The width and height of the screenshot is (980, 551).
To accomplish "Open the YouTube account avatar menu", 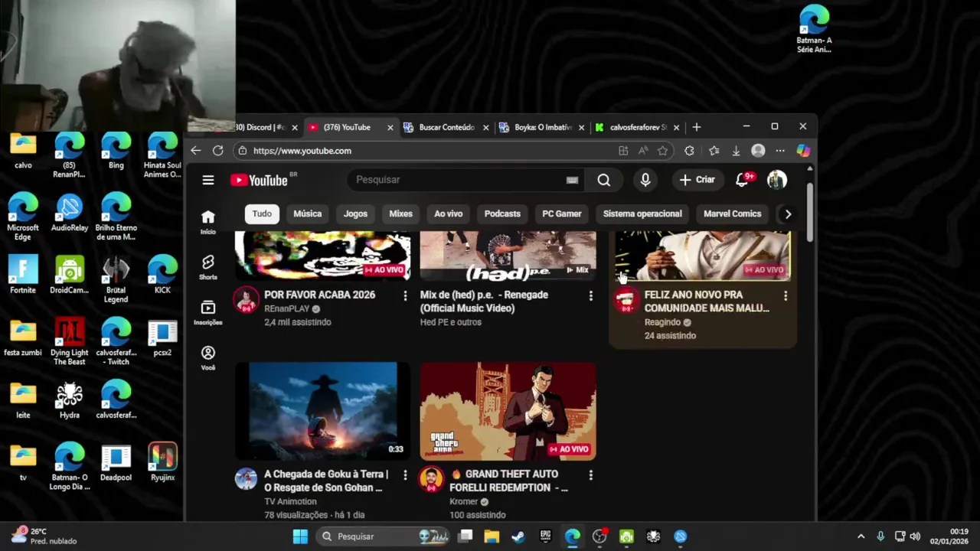I will tap(777, 180).
